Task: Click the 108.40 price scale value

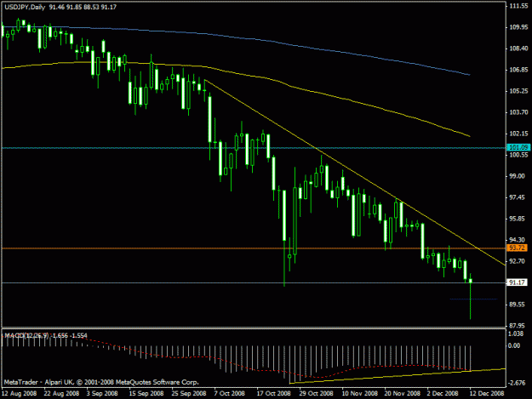Action: pyautogui.click(x=518, y=48)
